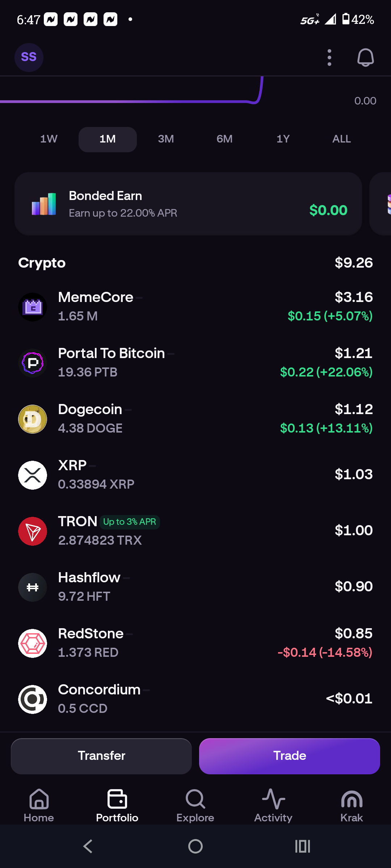The height and width of the screenshot is (868, 391).
Task: Tap the Transfer button
Action: click(101, 756)
